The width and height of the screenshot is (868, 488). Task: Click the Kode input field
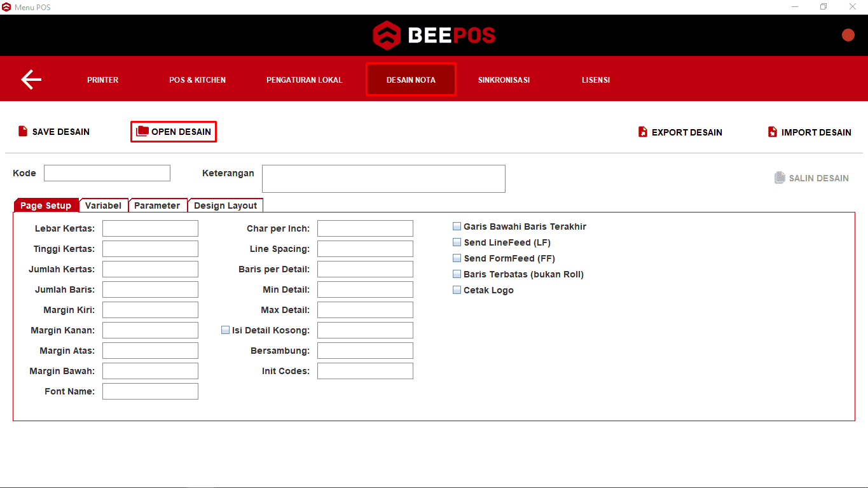click(107, 173)
